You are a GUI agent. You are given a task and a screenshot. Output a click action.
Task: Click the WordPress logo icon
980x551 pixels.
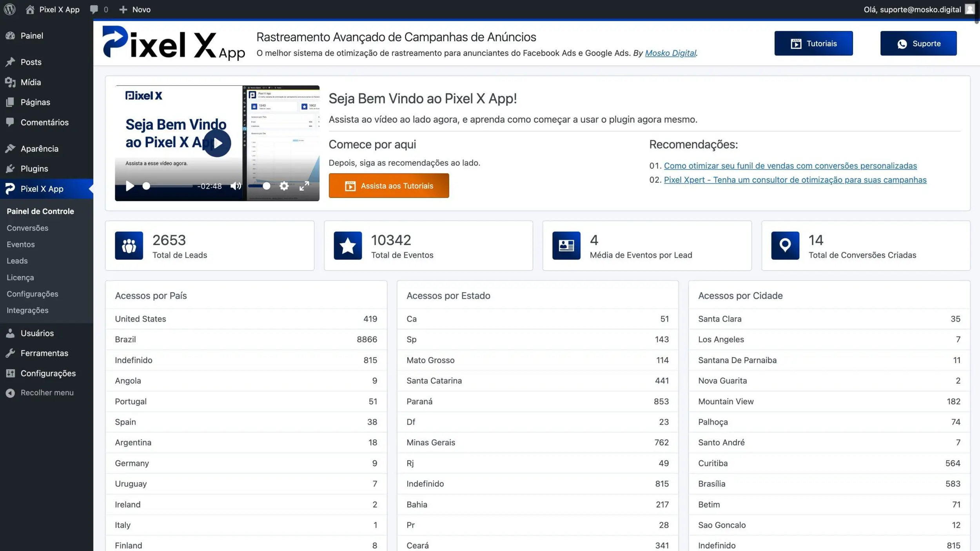9,9
